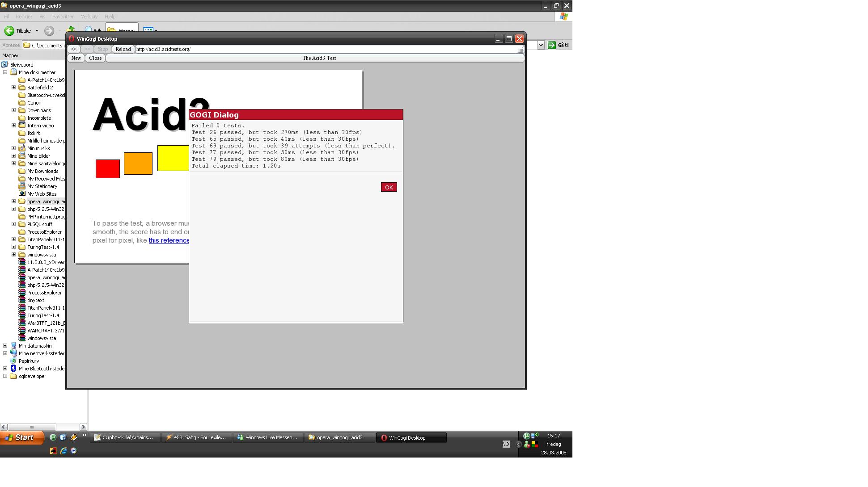Click the WinGogi Desktop taskbar item

click(x=411, y=438)
